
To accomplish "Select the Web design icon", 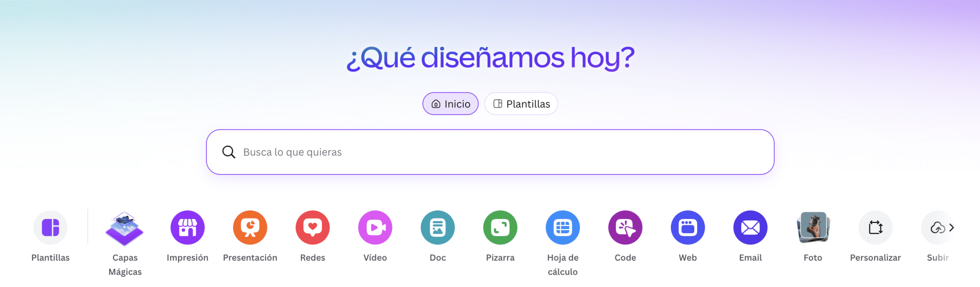I will (688, 228).
